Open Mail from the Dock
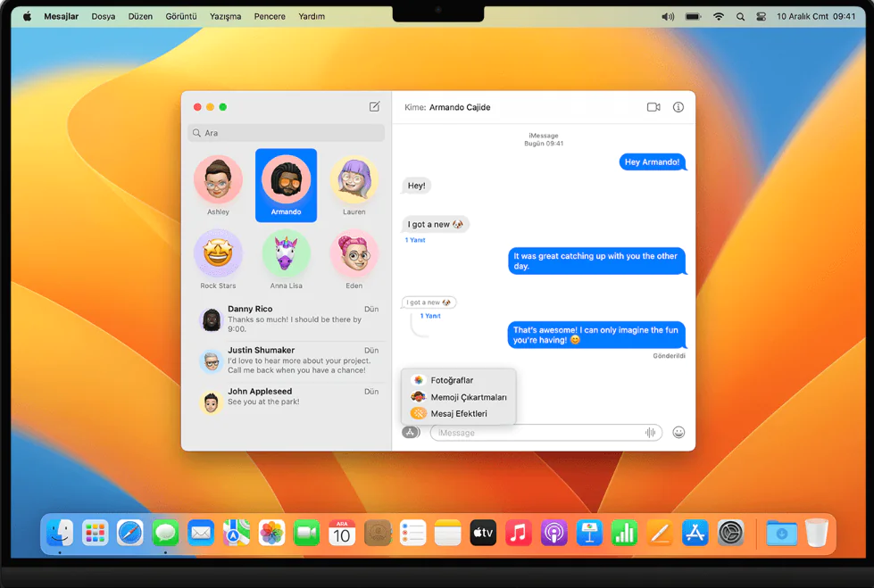This screenshot has height=588, width=874. click(201, 533)
